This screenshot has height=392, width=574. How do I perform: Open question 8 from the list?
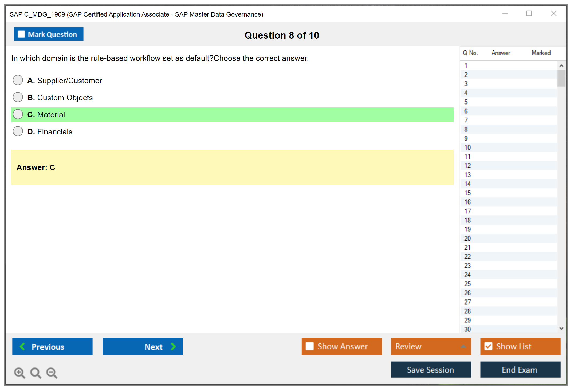click(466, 129)
